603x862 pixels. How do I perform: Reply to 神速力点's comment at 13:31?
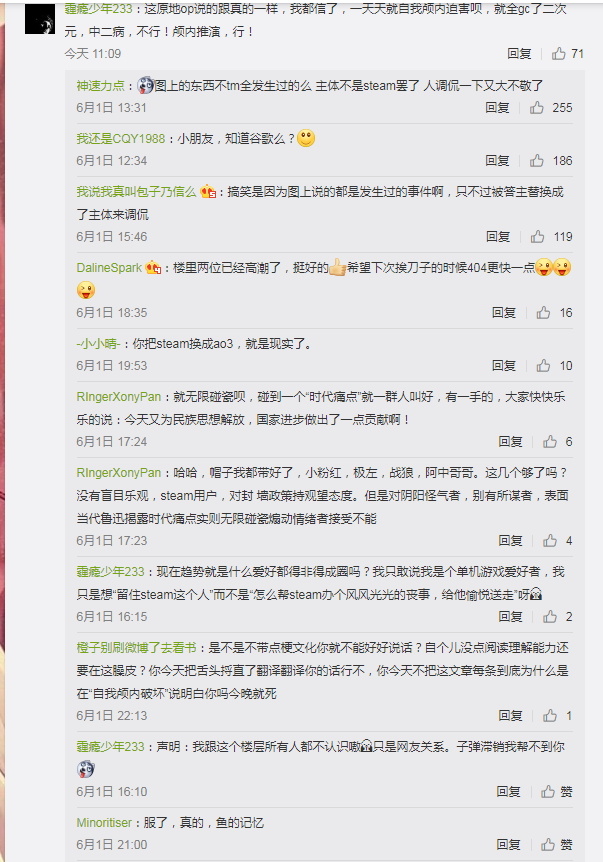pyautogui.click(x=497, y=107)
